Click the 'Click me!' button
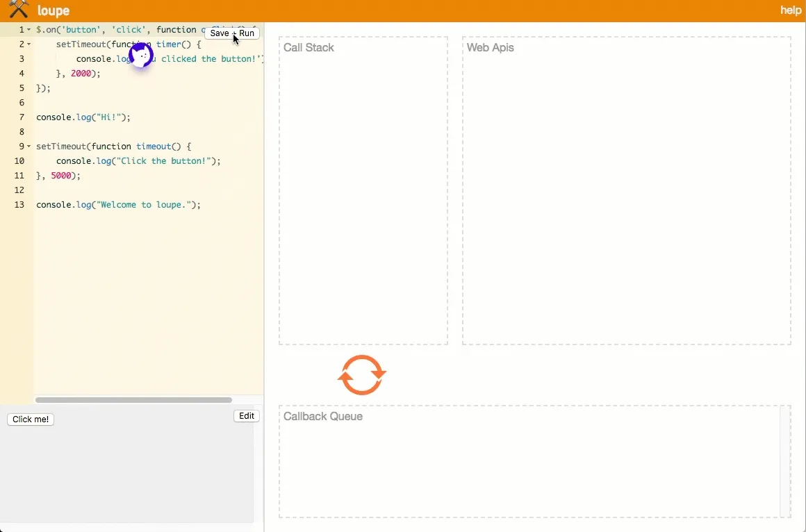Screen dimensions: 806x532 31,419
